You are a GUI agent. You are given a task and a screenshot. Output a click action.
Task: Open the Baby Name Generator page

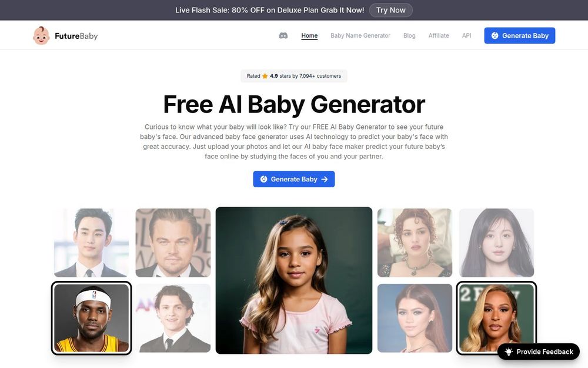coord(360,36)
